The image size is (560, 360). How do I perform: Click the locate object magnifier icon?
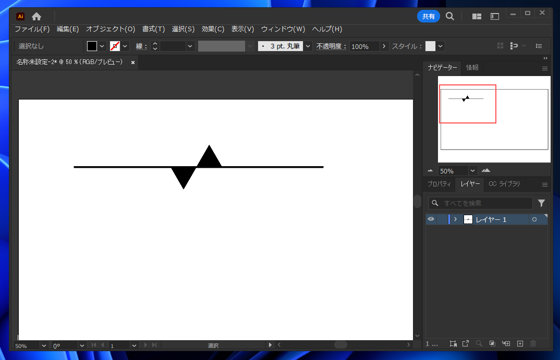[479, 344]
